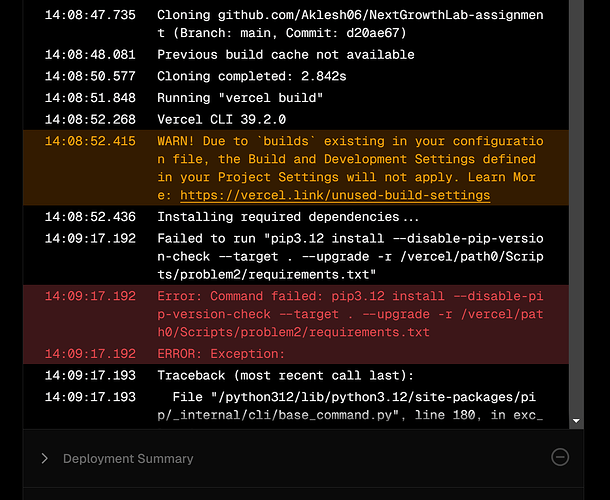This screenshot has width=610, height=500.
Task: Open the unused-build-settings Vercel link
Action: (335, 195)
